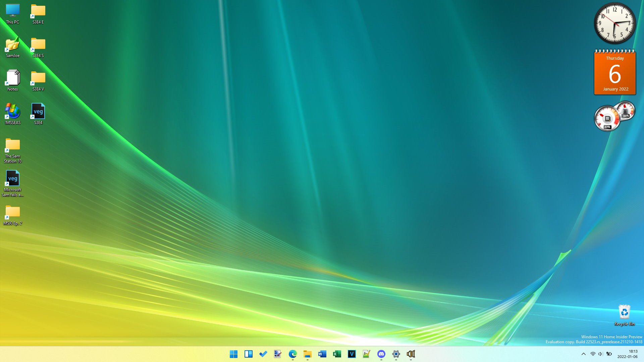Open File Explorer from the taskbar
The height and width of the screenshot is (362, 644).
pos(308,354)
